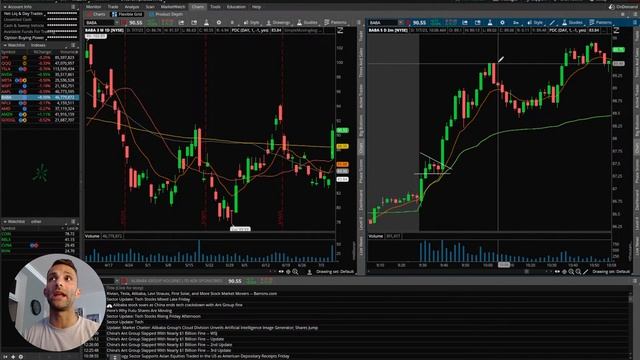The height and width of the screenshot is (360, 640).
Task: Click the right chart share icon
Action: click(465, 22)
